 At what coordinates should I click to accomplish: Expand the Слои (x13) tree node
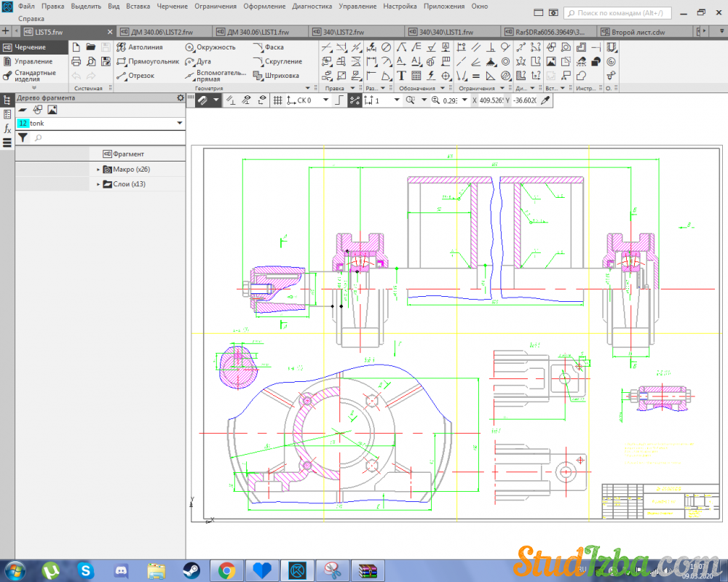[98, 185]
